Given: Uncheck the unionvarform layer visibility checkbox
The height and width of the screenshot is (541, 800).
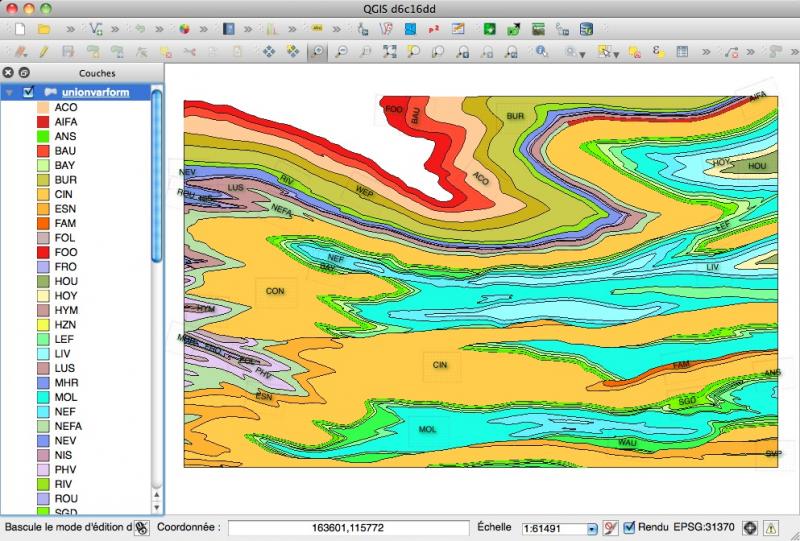Looking at the screenshot, I should click(29, 92).
